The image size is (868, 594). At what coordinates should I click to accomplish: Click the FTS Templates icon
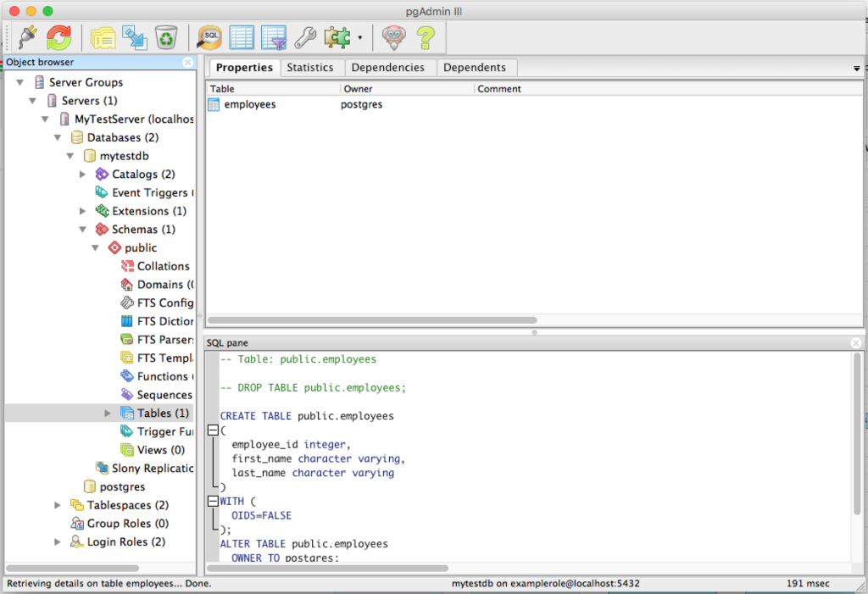pyautogui.click(x=127, y=358)
